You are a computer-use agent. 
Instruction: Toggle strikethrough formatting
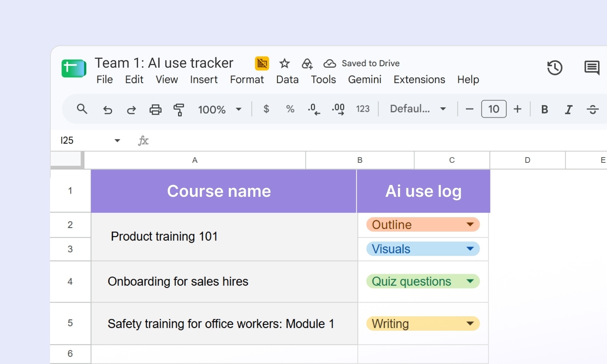tap(593, 109)
